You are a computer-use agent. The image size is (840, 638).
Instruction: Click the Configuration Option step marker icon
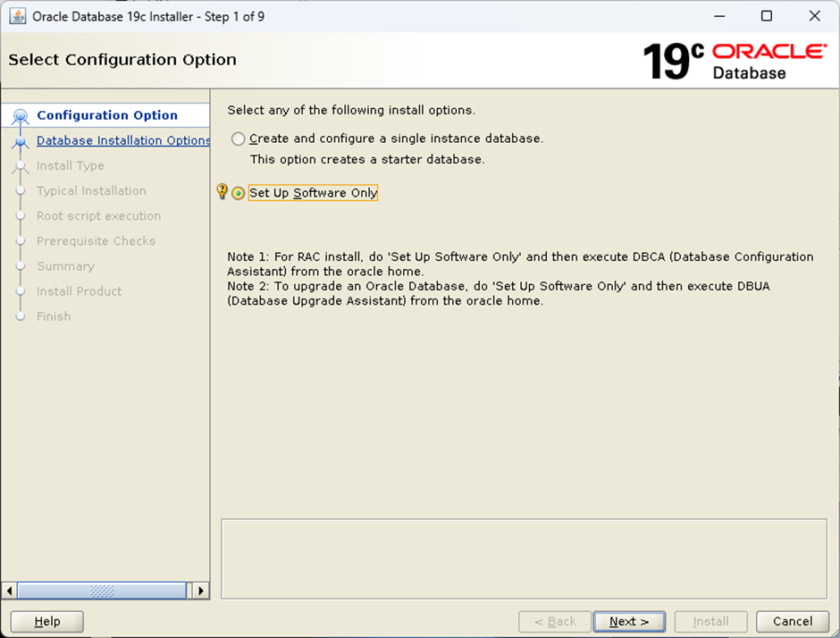point(21,115)
